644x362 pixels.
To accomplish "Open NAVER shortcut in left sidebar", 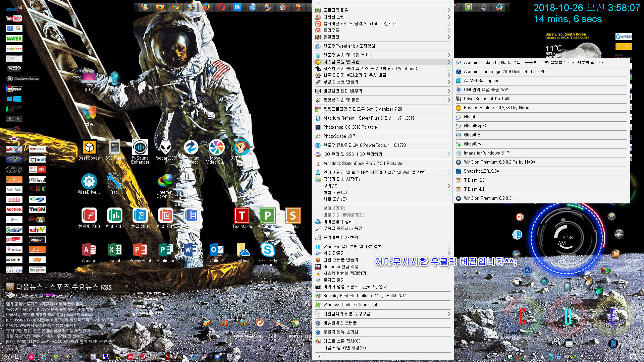I will pos(14,39).
